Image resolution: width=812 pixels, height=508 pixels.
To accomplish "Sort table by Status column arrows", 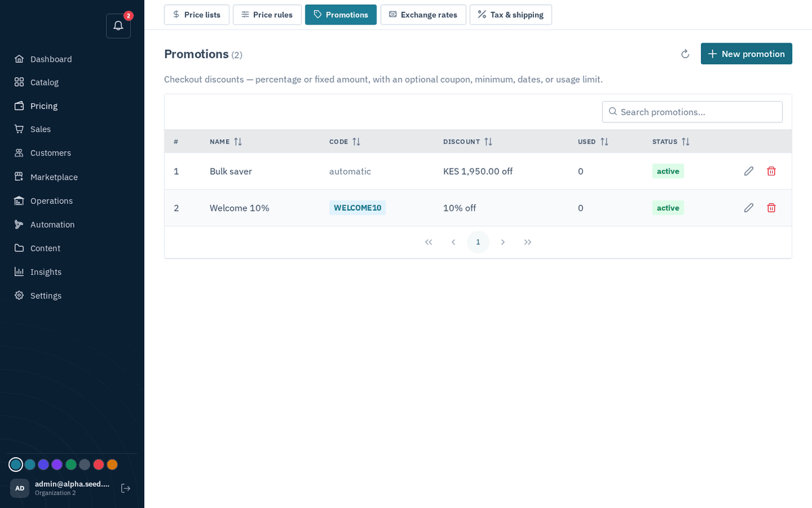I will 685,142.
